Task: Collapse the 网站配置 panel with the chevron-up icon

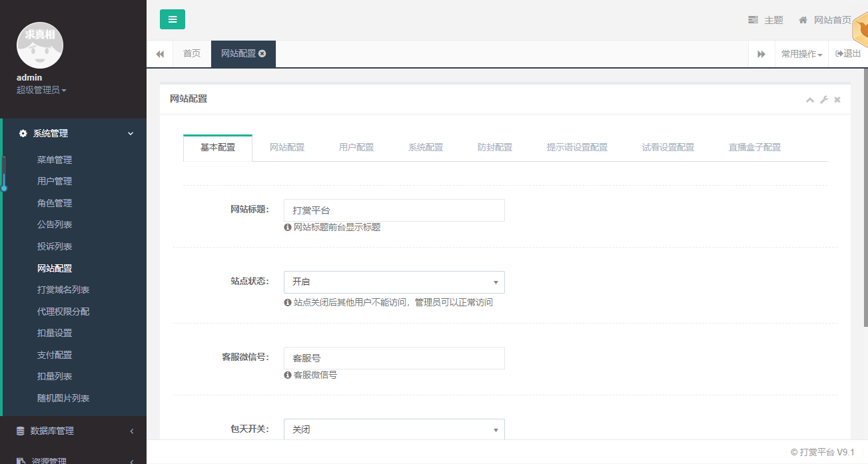Action: pos(810,100)
